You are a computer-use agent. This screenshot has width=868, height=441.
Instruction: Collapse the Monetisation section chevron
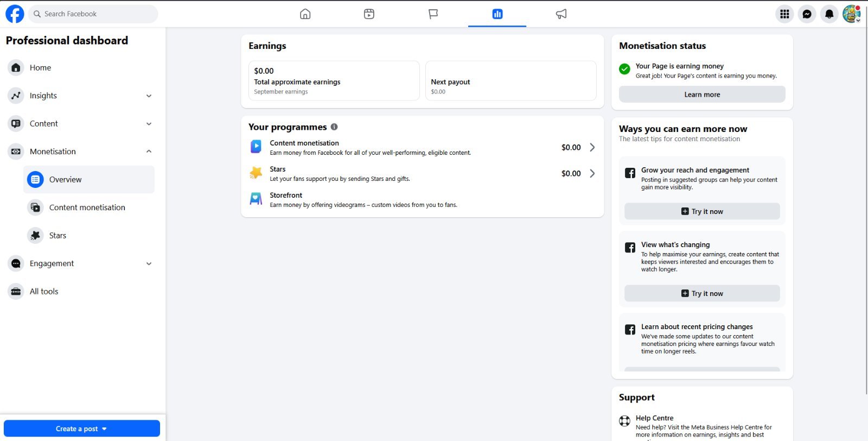(149, 152)
